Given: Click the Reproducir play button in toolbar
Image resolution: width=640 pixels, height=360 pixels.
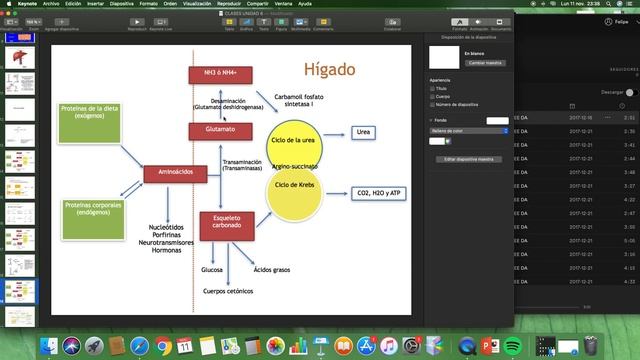Looking at the screenshot, I should click(137, 22).
